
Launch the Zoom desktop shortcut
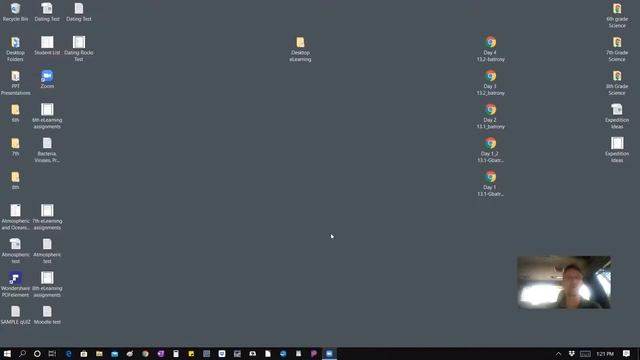coord(47,80)
